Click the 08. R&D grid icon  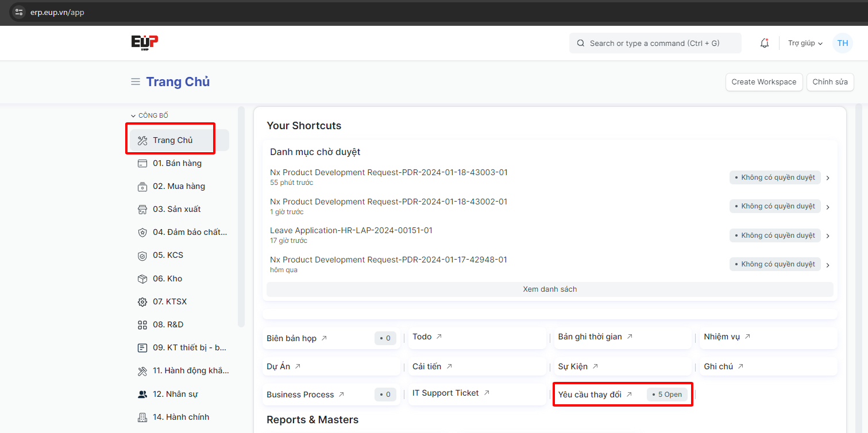142,324
